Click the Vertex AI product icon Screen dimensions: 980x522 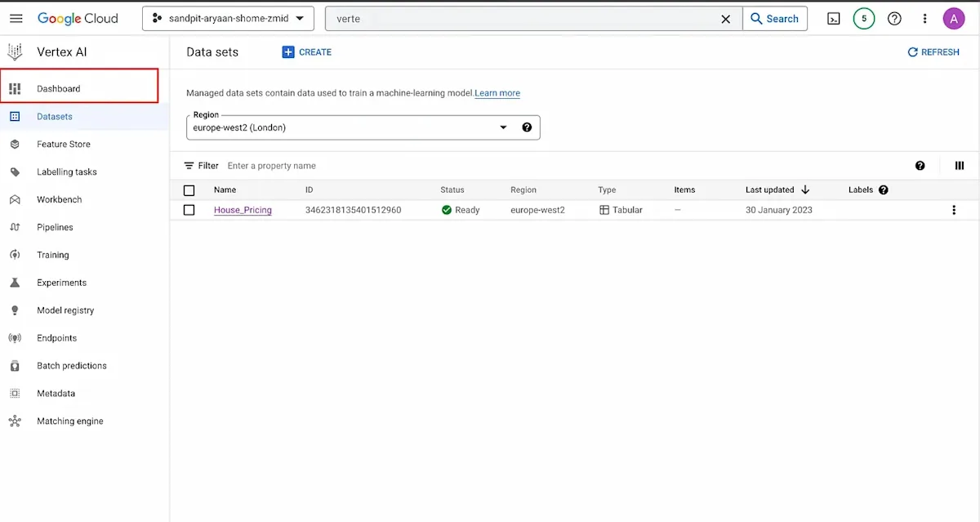click(15, 52)
